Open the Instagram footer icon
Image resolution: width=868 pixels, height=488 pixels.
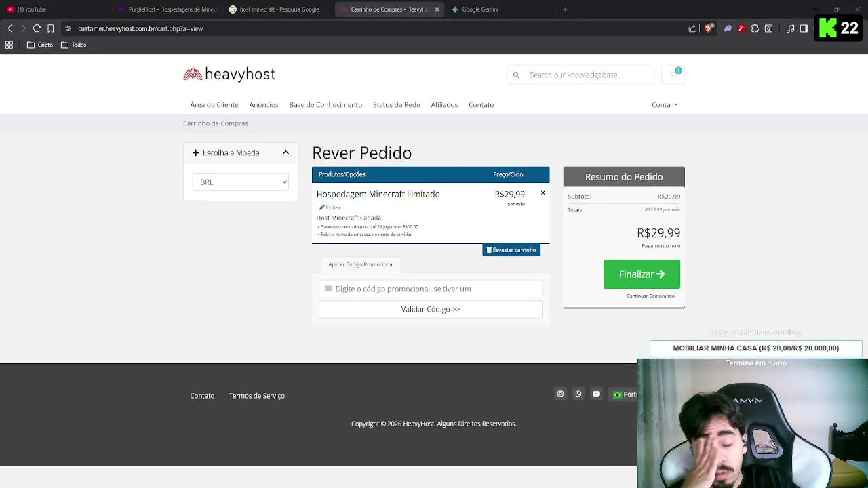click(x=560, y=394)
